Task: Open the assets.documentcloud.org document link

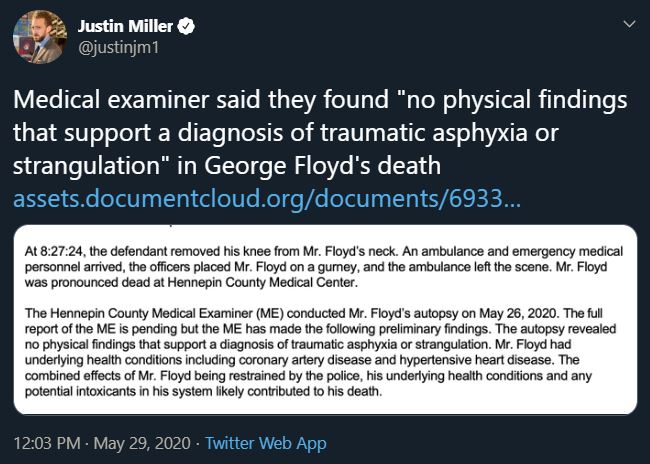Action: 267,199
